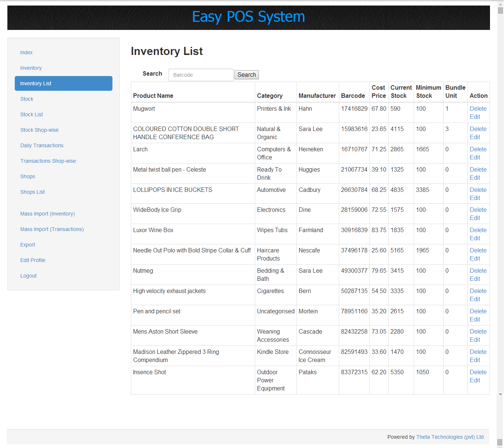Open Mass Import for Transactions
Screen dimensions: 504x448
pos(52,229)
